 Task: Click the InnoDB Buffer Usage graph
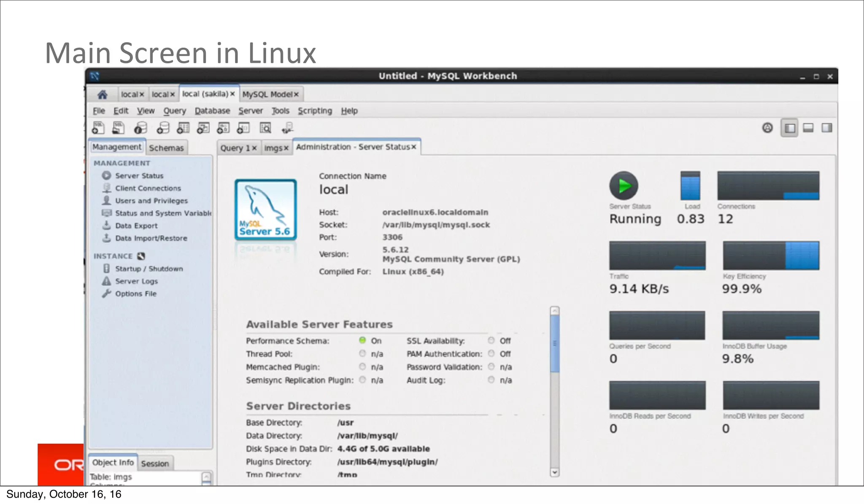pyautogui.click(x=771, y=326)
